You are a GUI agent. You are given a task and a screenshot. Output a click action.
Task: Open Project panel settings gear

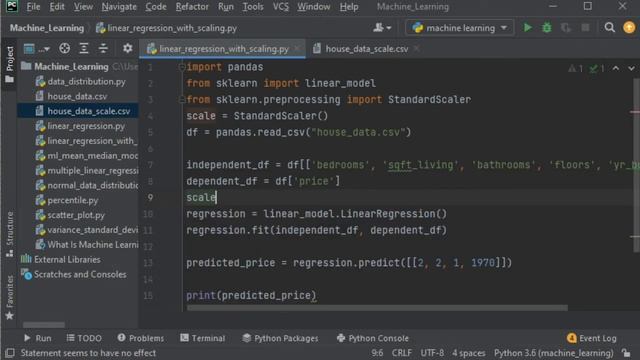[127, 49]
